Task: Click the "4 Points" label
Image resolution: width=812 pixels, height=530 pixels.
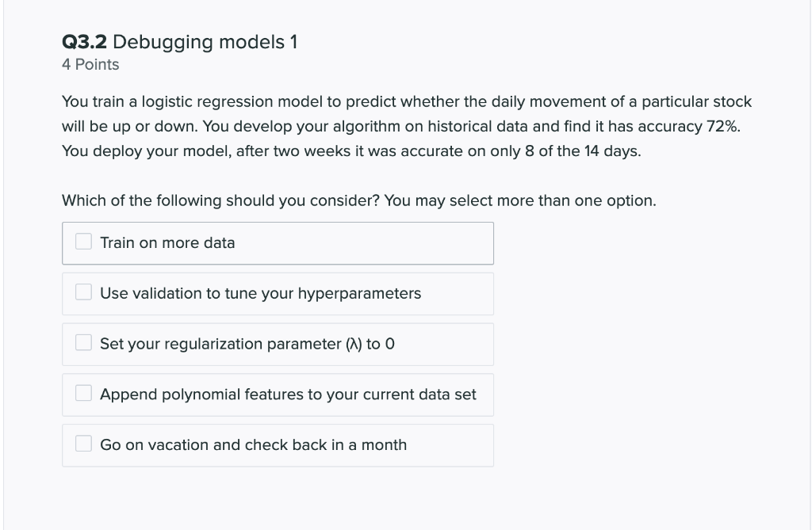Action: pos(90,65)
